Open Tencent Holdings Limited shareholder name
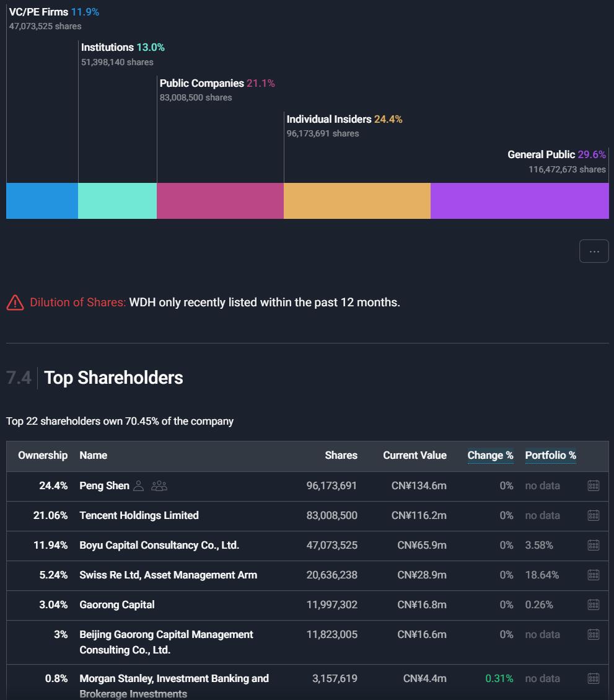Screen dimensions: 614x700 coord(139,515)
